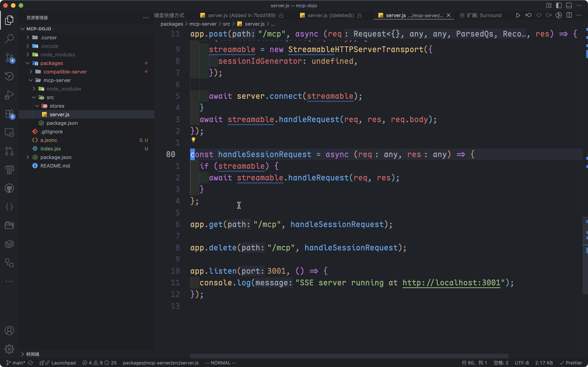Open the Run and Debug view
The width and height of the screenshot is (588, 367).
click(9, 95)
